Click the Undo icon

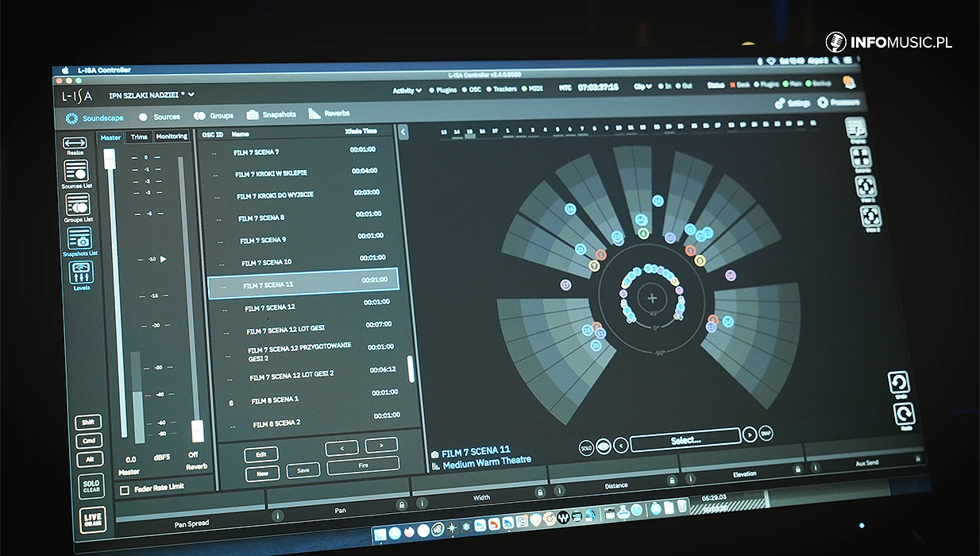tap(899, 383)
